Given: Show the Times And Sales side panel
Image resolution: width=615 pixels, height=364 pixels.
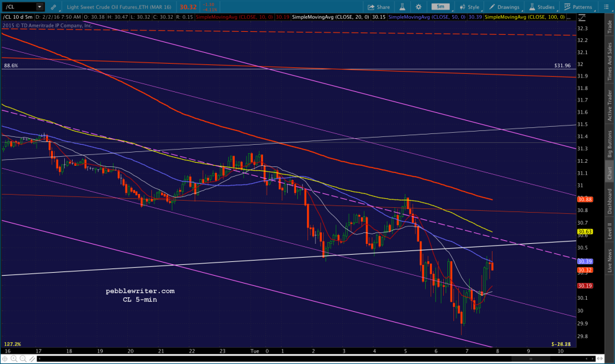Looking at the screenshot, I should tap(610, 61).
